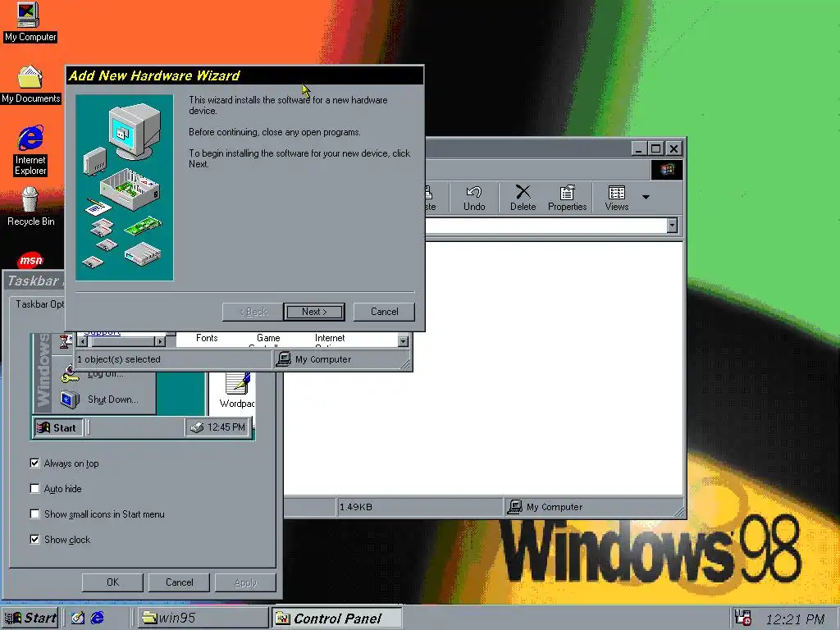
Task: Click the Add New Hardware Wizard title bar
Action: 244,75
